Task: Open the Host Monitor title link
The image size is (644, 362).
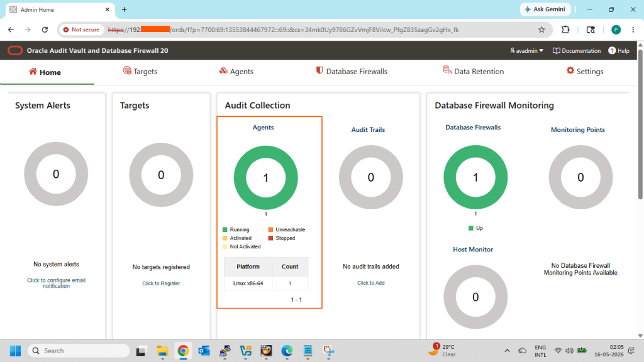Action: [x=473, y=249]
